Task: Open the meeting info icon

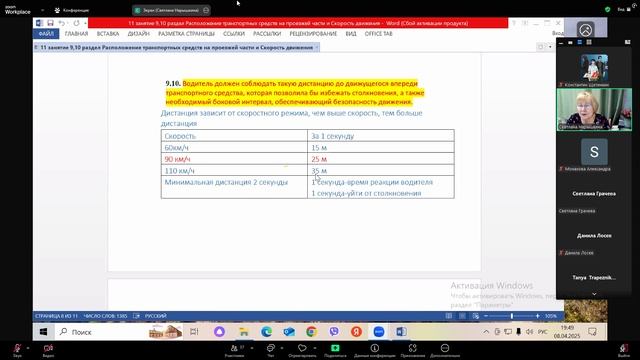Action: (374, 348)
